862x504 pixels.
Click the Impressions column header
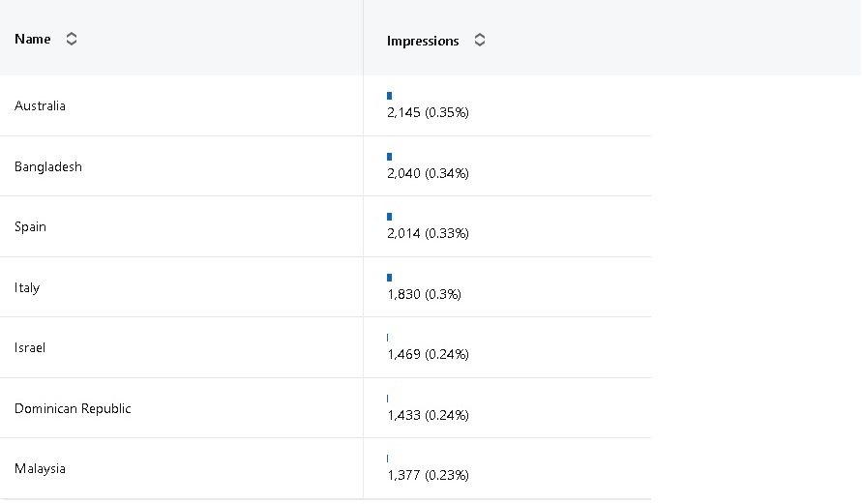pyautogui.click(x=423, y=41)
